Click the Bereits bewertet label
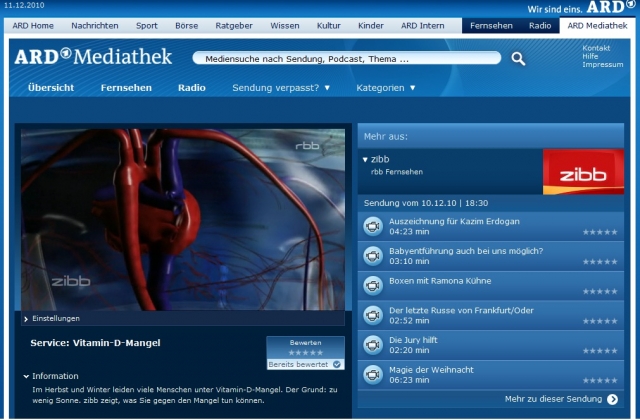 coord(298,364)
